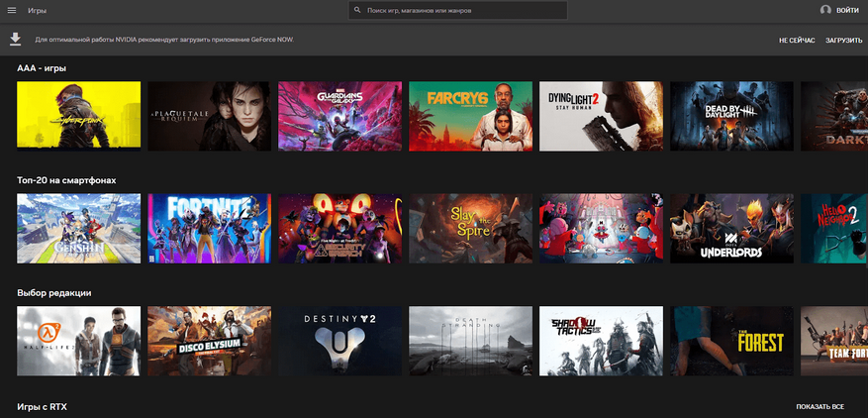Click the Игры с RTX heading

(43, 407)
